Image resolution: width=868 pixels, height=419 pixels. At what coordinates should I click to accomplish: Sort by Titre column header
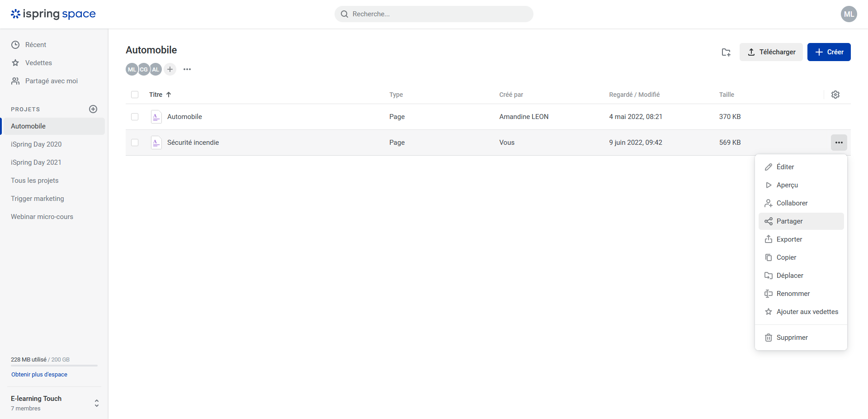(156, 95)
